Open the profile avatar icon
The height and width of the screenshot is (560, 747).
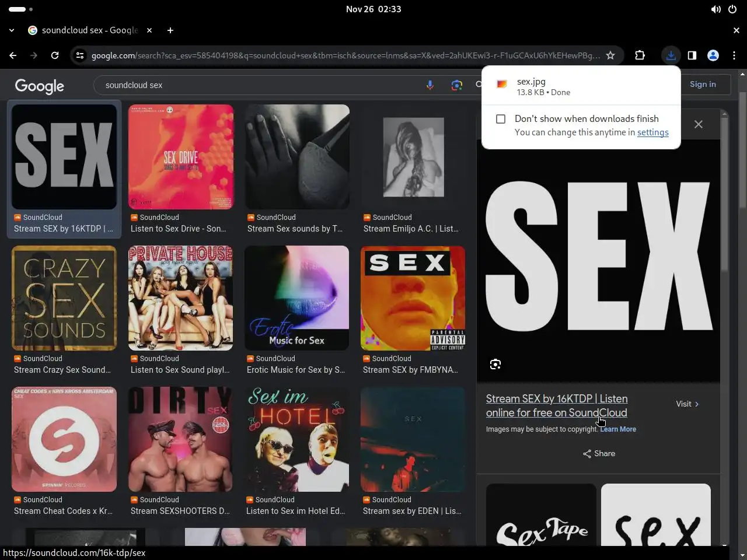tap(713, 55)
